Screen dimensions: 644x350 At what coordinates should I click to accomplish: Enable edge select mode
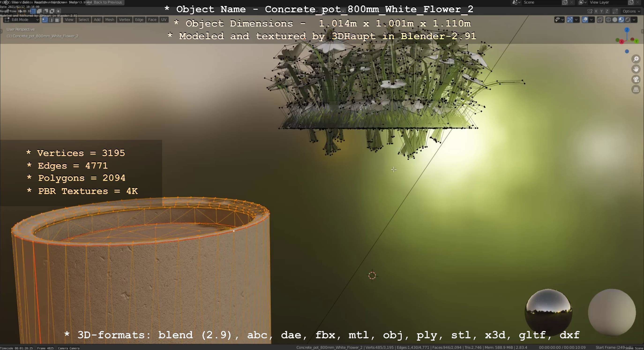click(51, 20)
